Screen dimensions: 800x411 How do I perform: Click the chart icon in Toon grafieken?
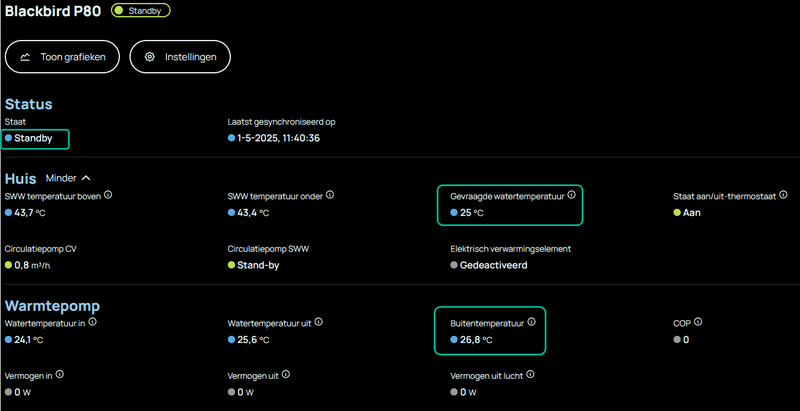(25, 57)
